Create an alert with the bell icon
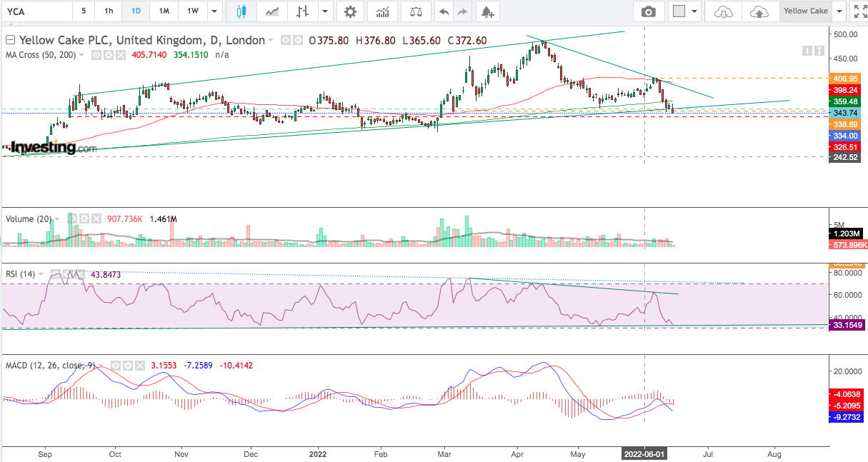Image resolution: width=868 pixels, height=462 pixels. 487,11
